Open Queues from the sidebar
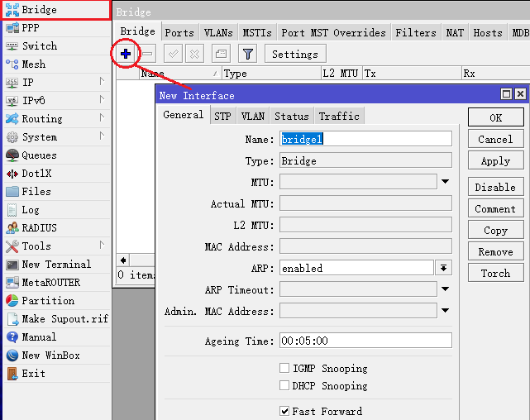 (x=39, y=155)
